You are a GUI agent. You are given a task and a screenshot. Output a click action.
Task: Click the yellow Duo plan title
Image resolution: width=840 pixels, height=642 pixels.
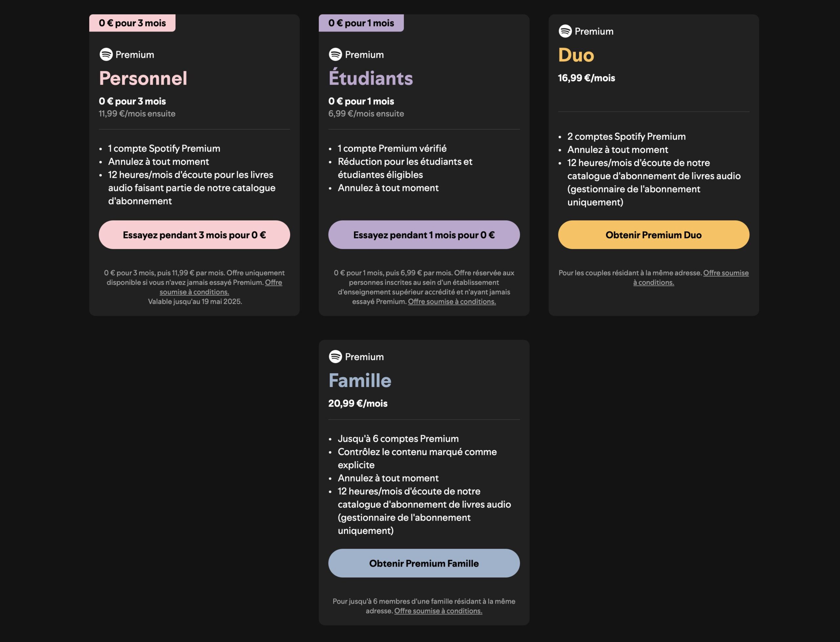point(576,55)
